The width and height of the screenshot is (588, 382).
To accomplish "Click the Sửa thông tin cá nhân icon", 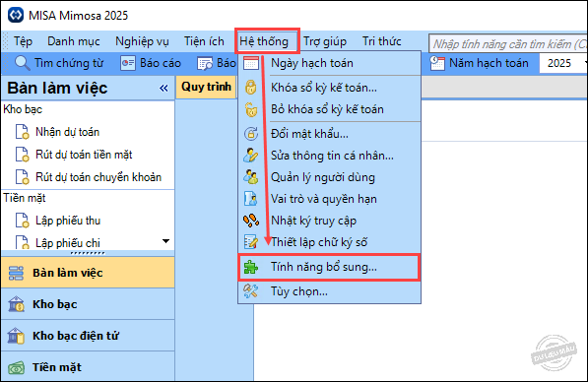I will 251,156.
